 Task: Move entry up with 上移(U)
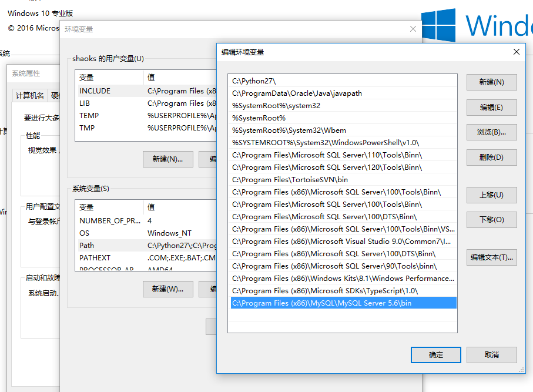click(x=491, y=195)
